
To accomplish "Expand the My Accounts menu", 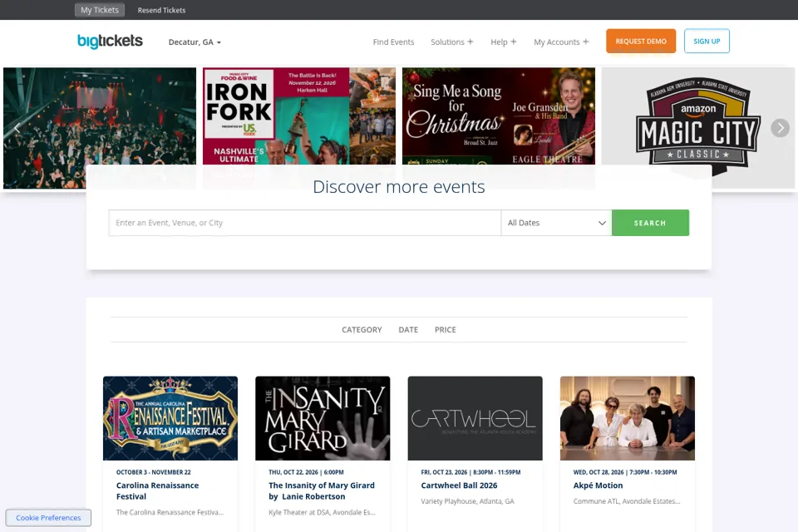I will pyautogui.click(x=561, y=42).
